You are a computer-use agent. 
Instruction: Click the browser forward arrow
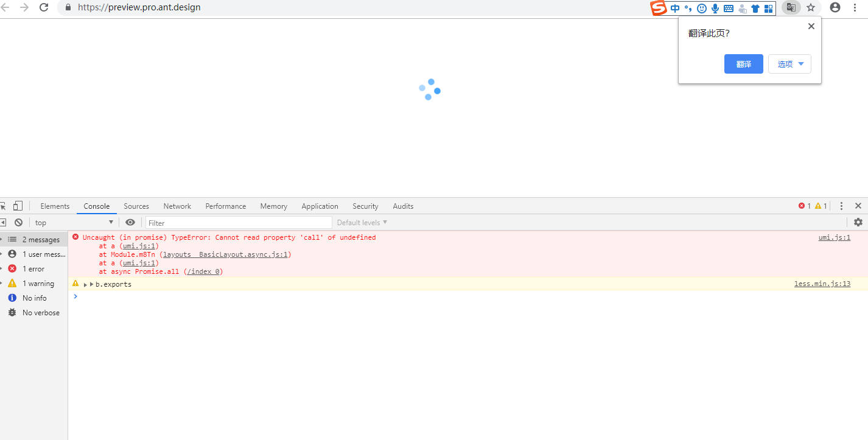click(24, 7)
